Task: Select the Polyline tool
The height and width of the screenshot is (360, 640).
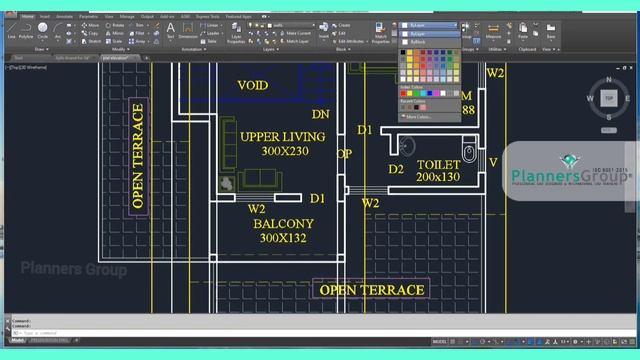Action: coord(26,31)
